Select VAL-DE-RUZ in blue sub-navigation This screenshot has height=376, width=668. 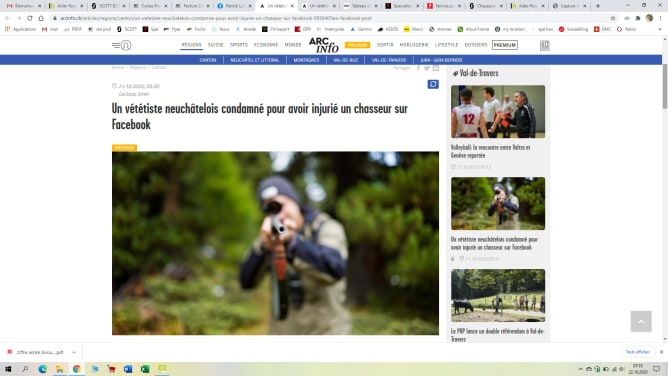click(346, 60)
